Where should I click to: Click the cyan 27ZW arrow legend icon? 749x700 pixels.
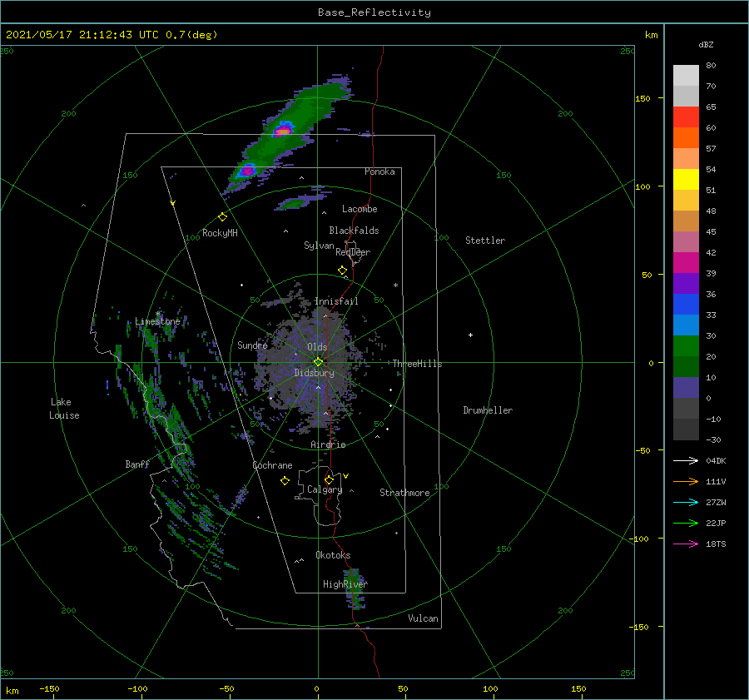click(x=686, y=502)
